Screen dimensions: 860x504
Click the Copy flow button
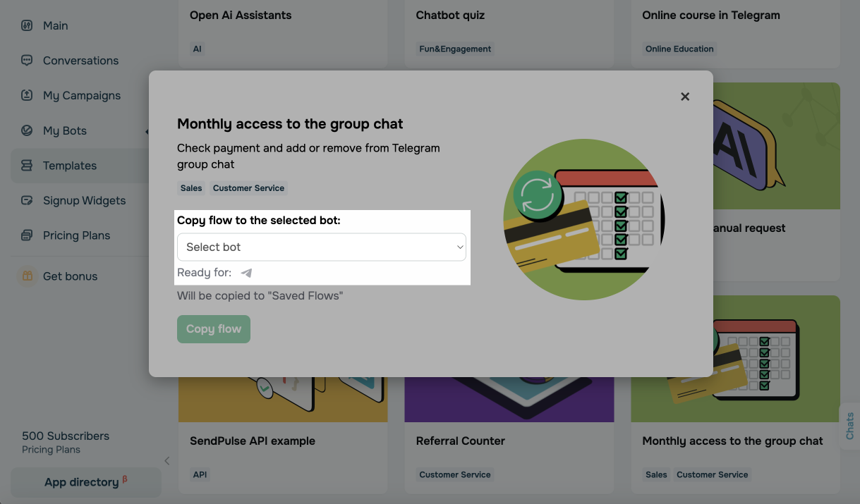click(214, 328)
